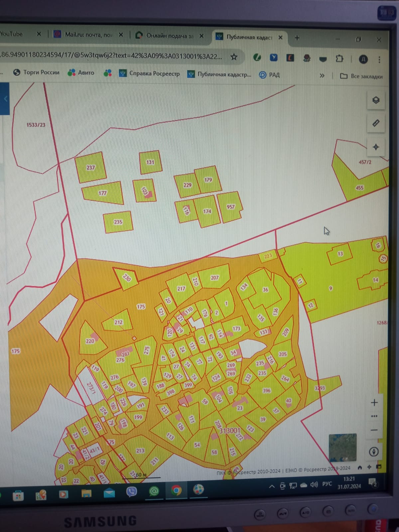Click the dark bowl-shaped extension icon
The height and width of the screenshot is (532, 399).
click(323, 59)
